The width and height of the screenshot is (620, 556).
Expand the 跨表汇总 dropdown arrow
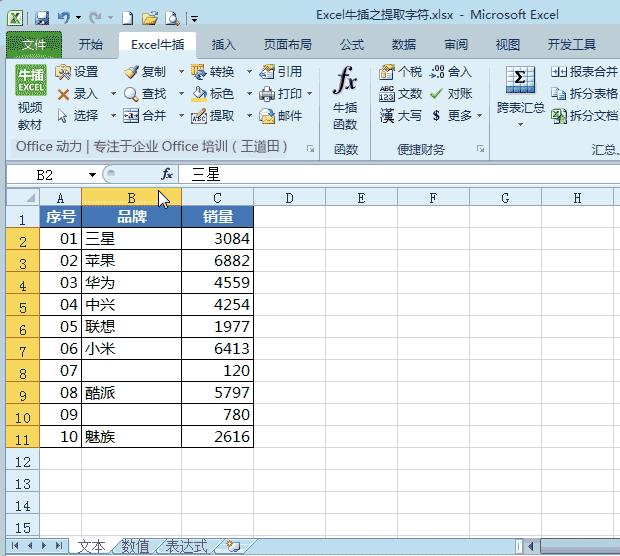[x=520, y=125]
